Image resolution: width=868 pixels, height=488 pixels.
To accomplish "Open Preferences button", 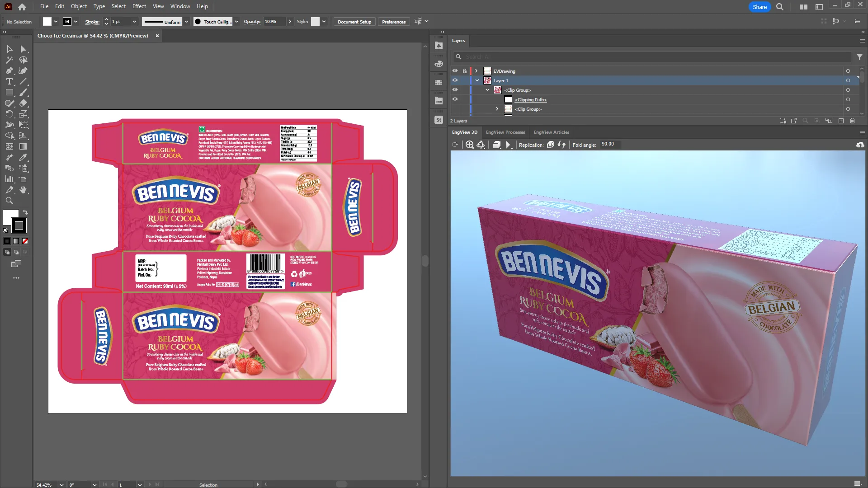I will (394, 22).
